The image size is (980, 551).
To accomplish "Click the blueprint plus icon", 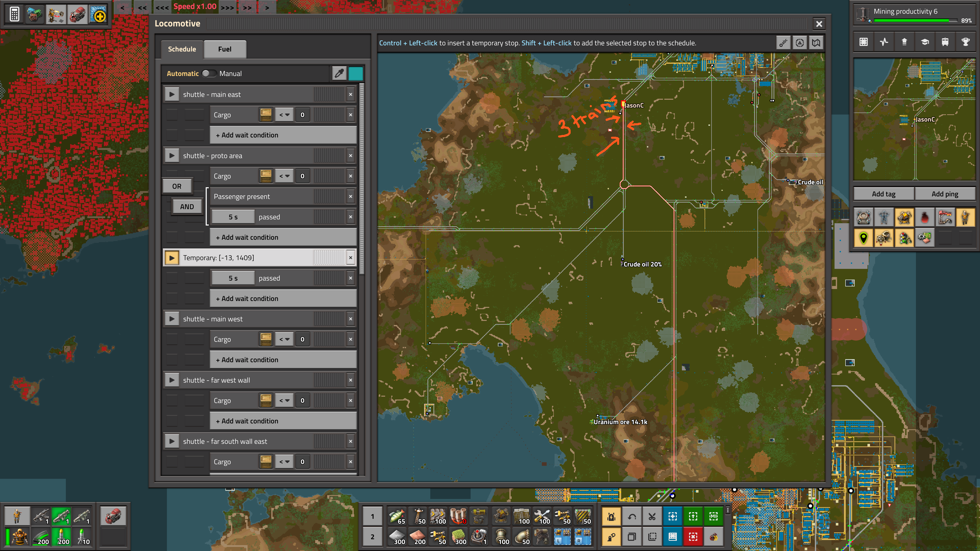I will tap(98, 15).
